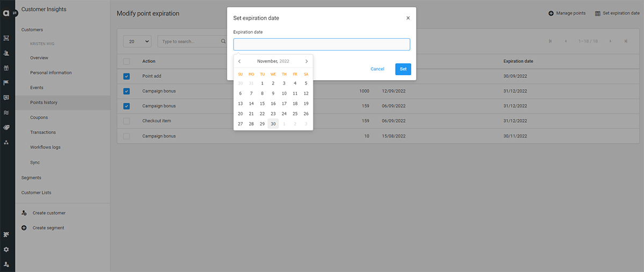Click the search magnifier icon

coord(224,41)
